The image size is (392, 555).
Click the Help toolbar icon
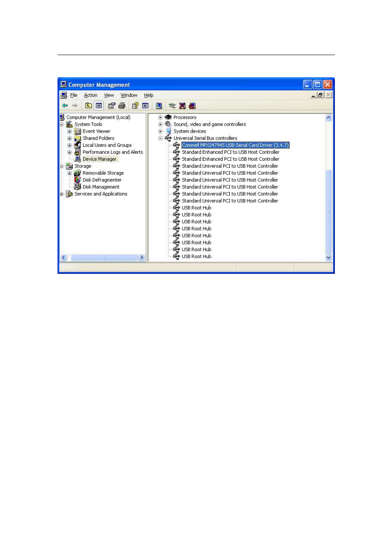135,106
